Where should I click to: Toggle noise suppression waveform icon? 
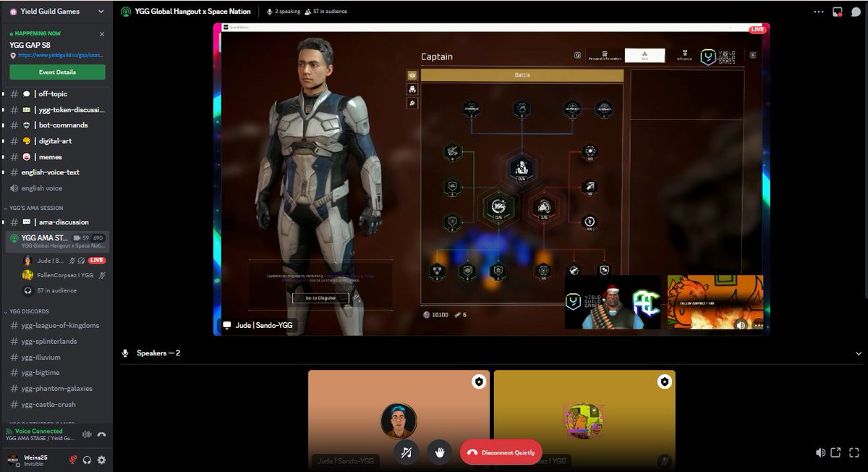click(87, 434)
